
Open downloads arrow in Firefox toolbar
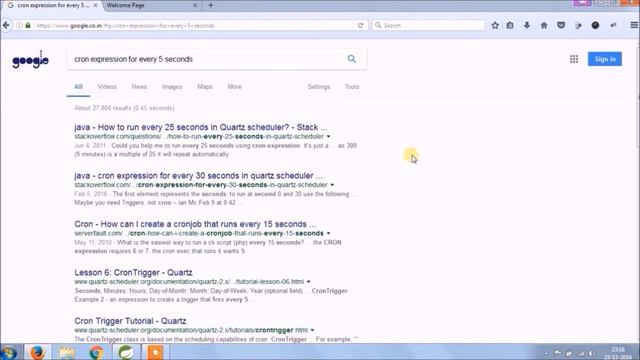[x=527, y=25]
